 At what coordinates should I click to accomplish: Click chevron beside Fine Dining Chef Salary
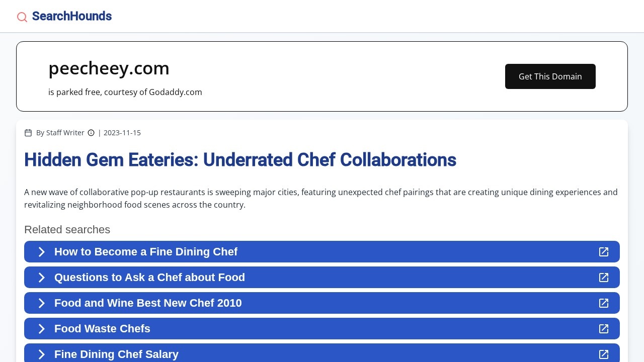coord(42,354)
